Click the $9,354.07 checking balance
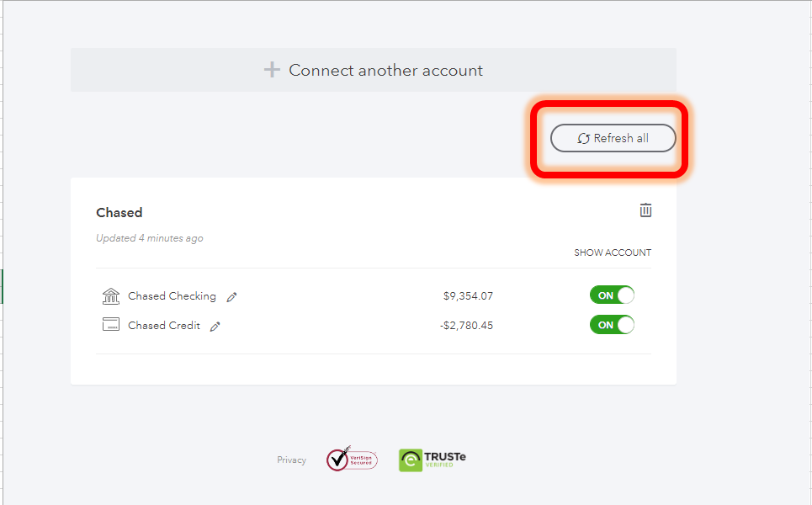The height and width of the screenshot is (505, 812). [468, 296]
